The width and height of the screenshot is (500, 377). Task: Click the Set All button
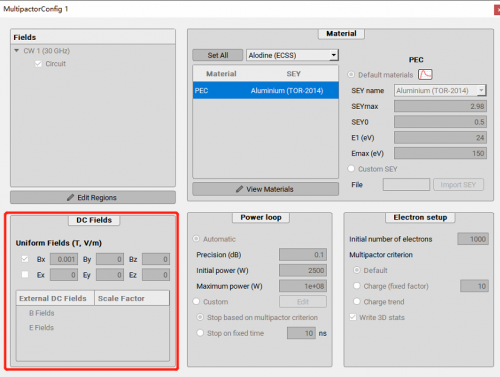218,55
